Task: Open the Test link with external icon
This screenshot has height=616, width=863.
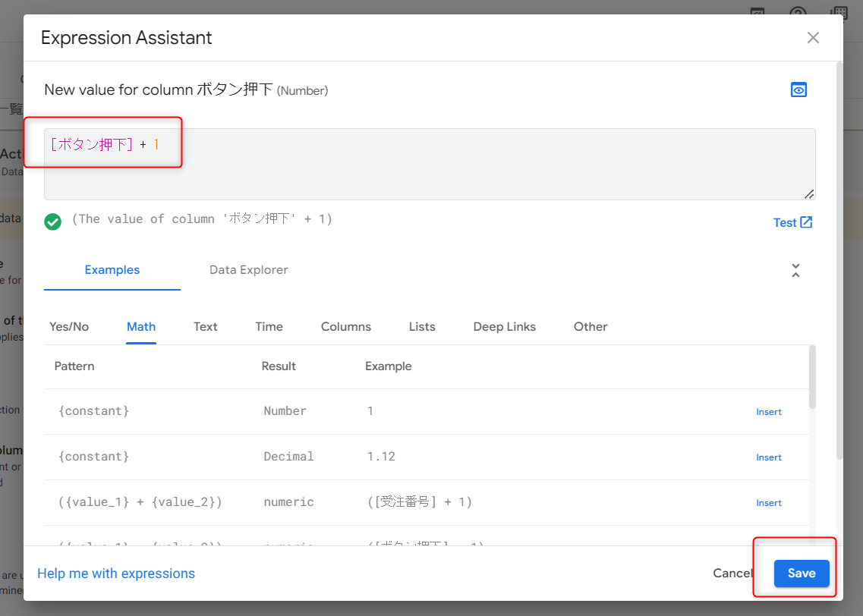Action: tap(792, 222)
